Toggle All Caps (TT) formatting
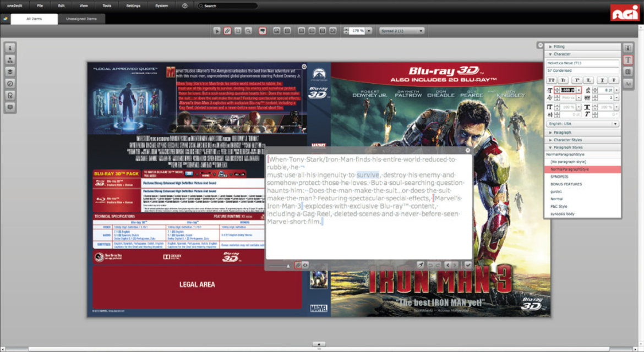644x352 pixels. point(551,80)
